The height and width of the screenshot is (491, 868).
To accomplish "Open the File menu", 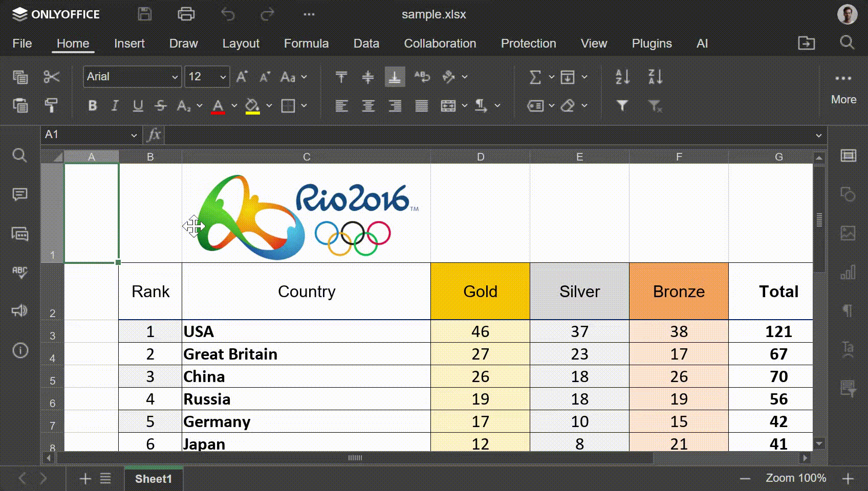I will point(22,43).
